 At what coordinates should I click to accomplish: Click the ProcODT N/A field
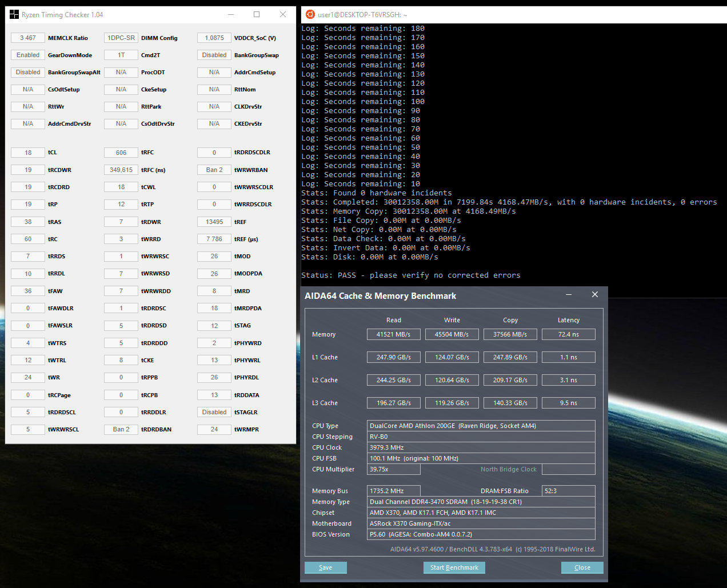[x=121, y=72]
